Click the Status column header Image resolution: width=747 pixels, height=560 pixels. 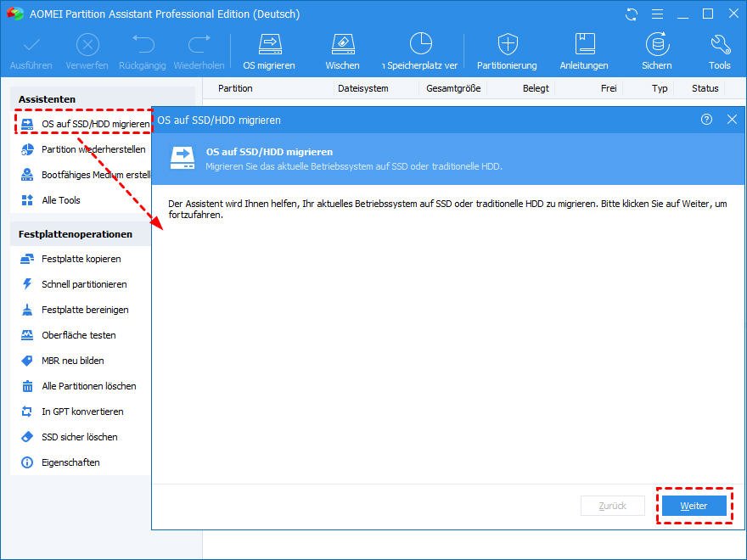pos(705,88)
